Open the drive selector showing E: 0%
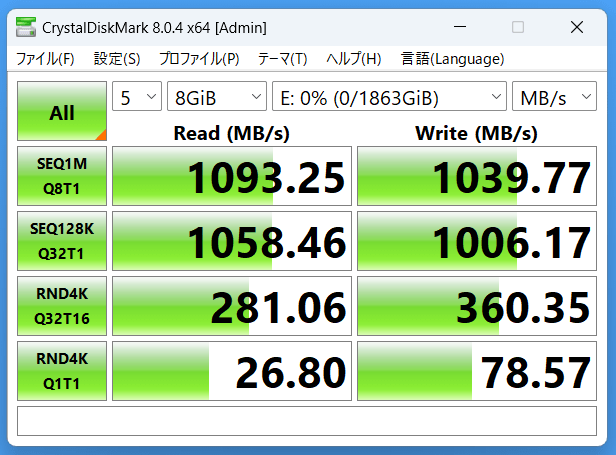 [389, 96]
